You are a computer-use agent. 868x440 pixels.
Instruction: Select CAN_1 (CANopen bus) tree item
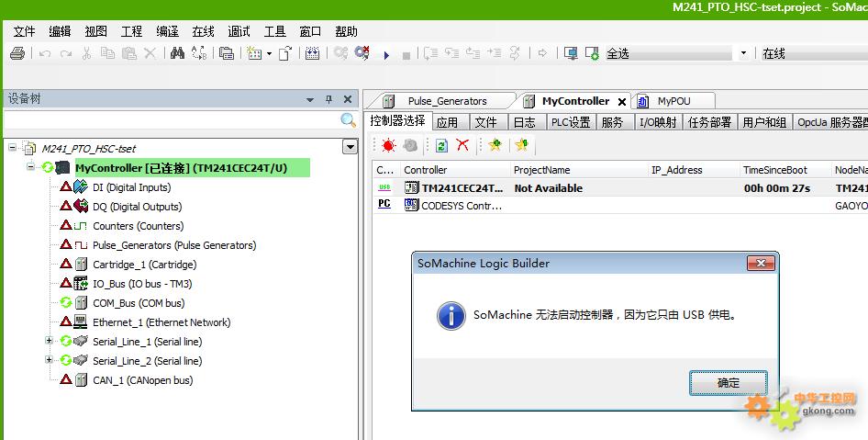pos(143,380)
